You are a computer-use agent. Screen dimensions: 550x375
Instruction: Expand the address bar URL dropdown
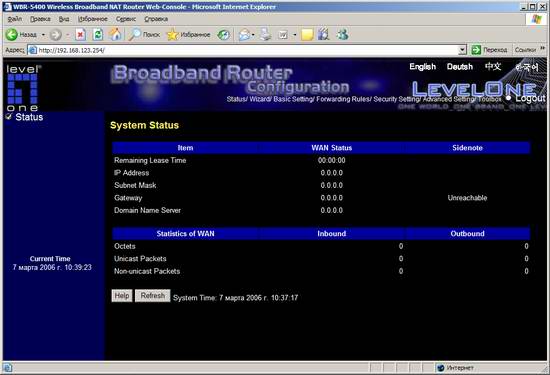pos(462,50)
